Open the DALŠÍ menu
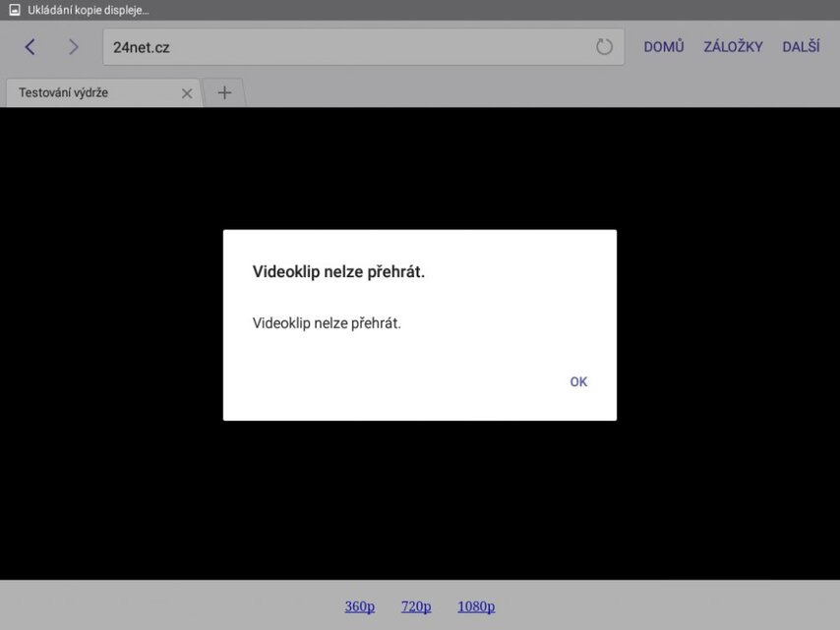 801,47
